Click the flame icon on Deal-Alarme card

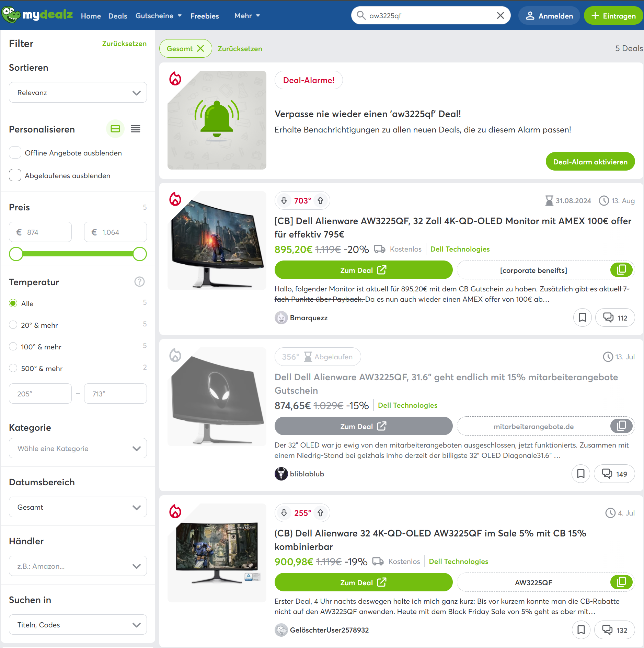[x=175, y=79]
